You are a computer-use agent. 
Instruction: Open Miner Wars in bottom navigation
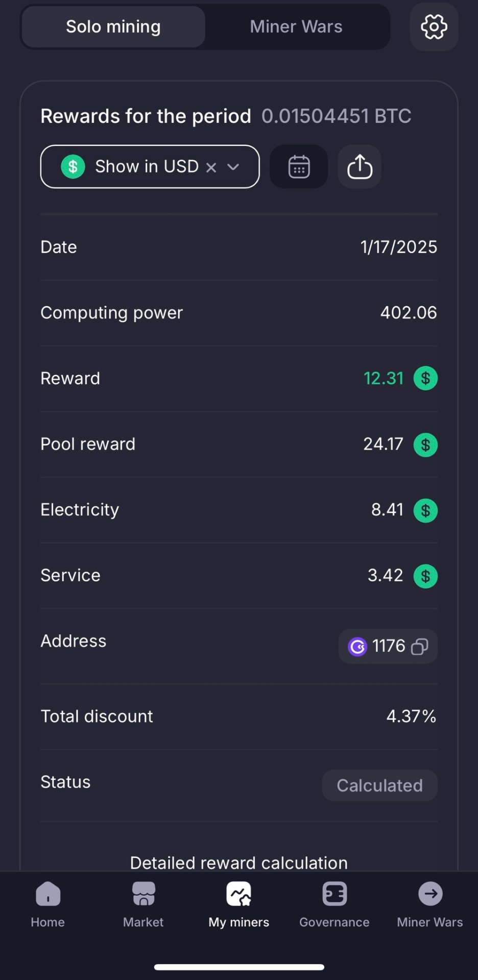click(430, 904)
